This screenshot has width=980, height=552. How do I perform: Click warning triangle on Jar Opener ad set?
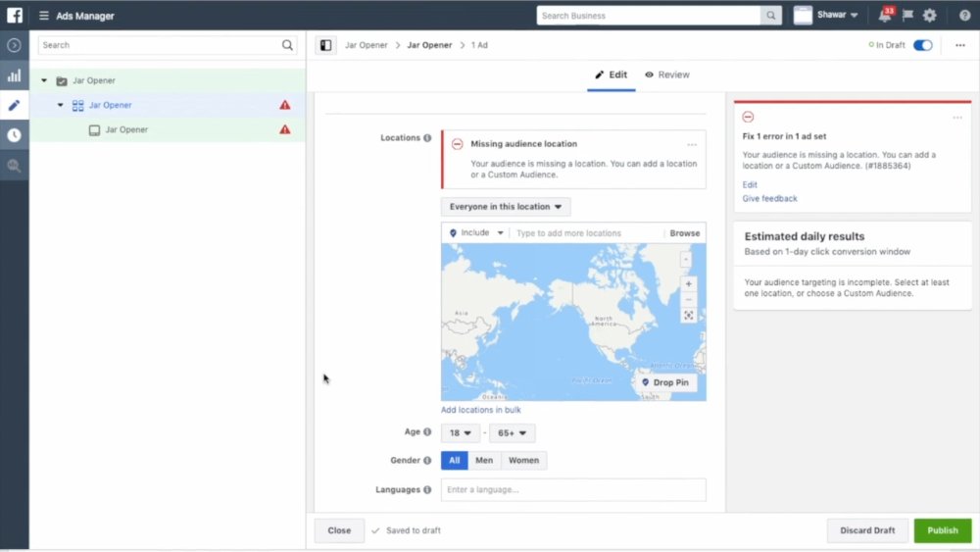(285, 105)
